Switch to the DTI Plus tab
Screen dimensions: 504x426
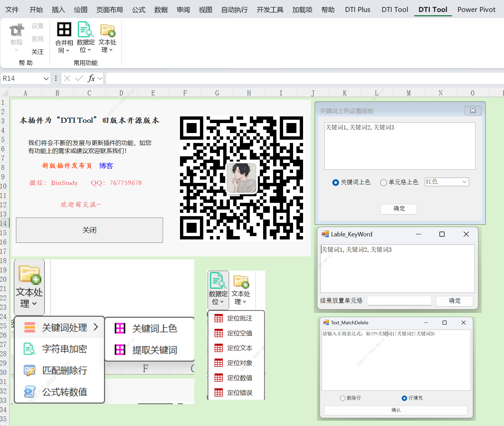coord(358,10)
